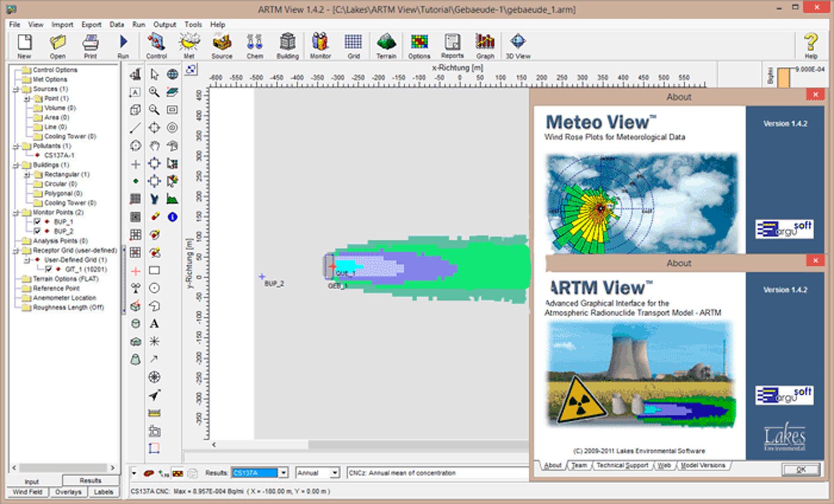Open the Reports toolbar icon
834x504 pixels.
(x=452, y=46)
